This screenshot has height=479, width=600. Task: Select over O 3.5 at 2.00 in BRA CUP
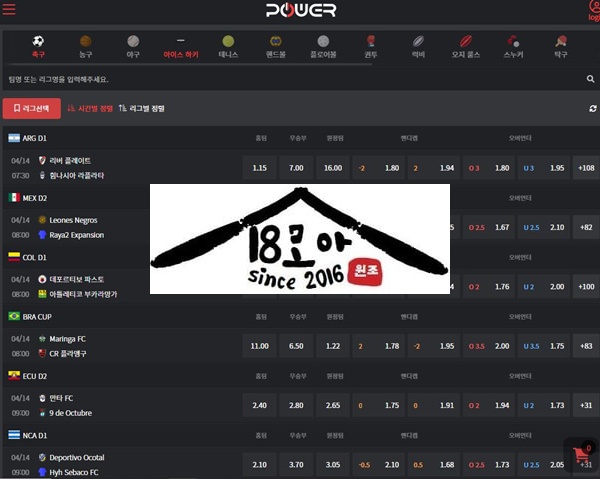(489, 346)
